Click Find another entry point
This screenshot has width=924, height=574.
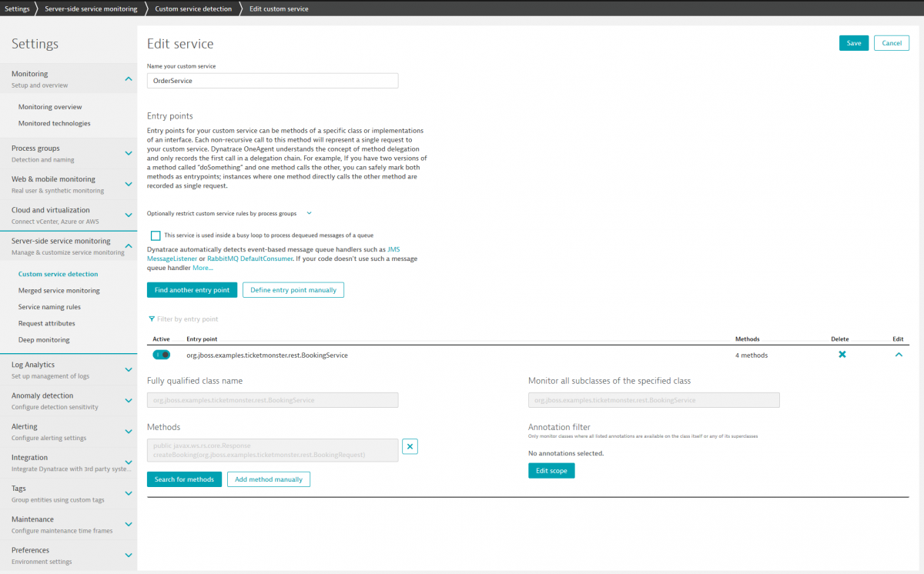click(192, 290)
